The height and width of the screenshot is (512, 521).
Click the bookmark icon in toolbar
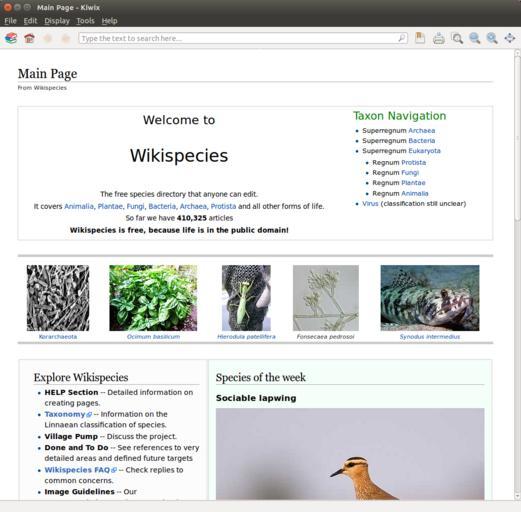[420, 38]
